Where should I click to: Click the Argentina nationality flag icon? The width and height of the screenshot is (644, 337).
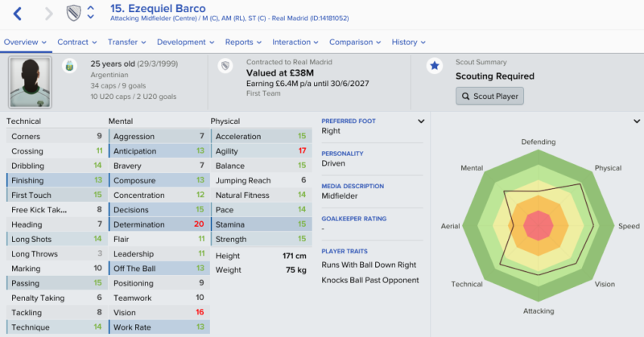pyautogui.click(x=69, y=66)
